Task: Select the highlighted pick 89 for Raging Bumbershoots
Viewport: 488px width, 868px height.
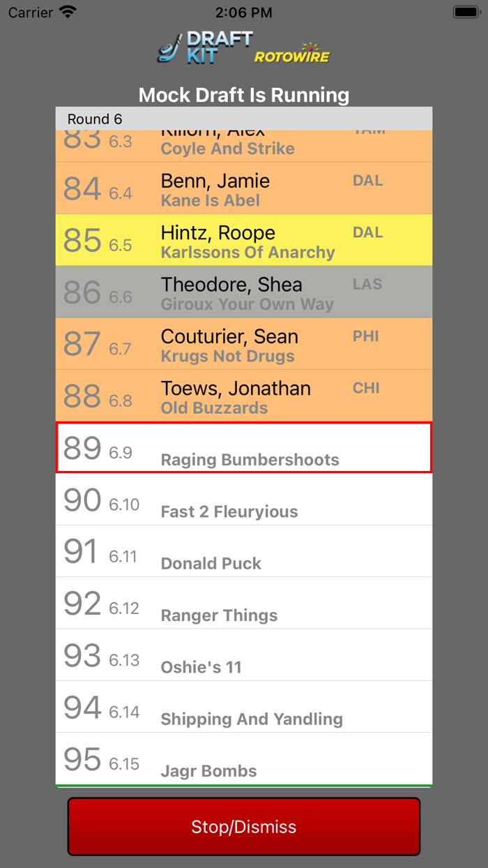Action: click(243, 447)
